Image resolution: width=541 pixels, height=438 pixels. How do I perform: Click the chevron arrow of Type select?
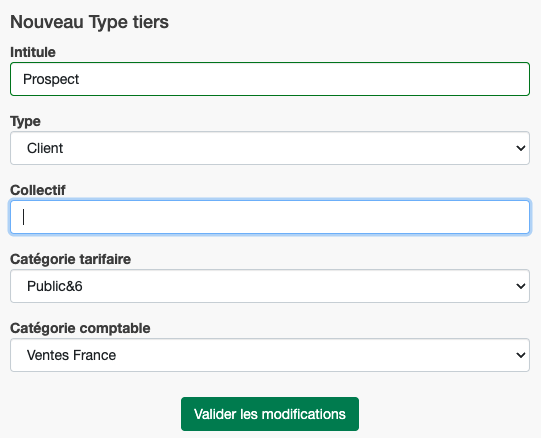[521, 148]
